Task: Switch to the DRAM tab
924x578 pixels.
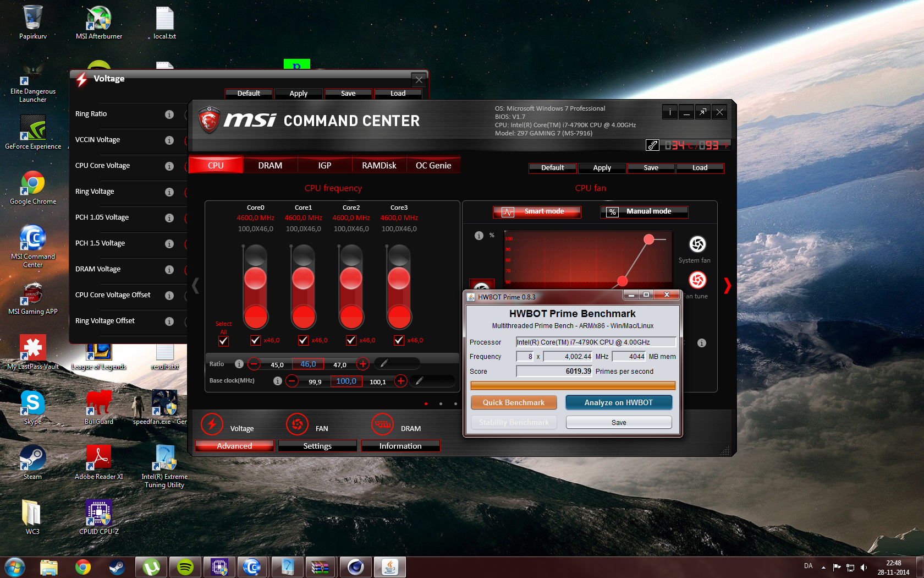Action: tap(270, 165)
